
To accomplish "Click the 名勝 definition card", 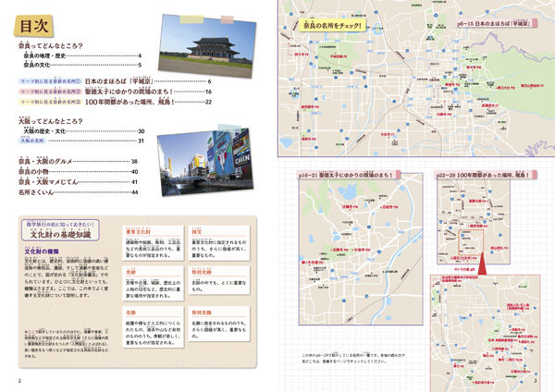I will [153, 327].
